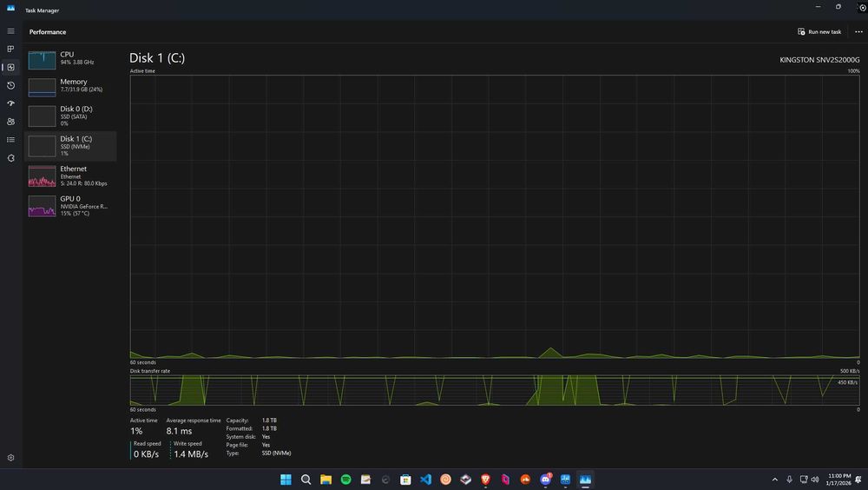Click Run new task button
The image size is (868, 490).
819,31
